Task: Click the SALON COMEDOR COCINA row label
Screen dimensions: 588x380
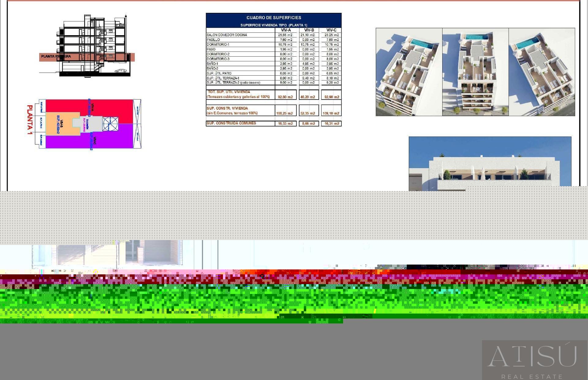Action: (x=227, y=35)
